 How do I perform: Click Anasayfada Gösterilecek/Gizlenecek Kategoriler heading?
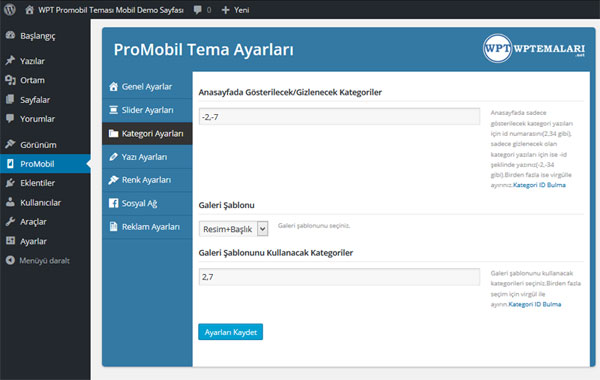tap(290, 92)
